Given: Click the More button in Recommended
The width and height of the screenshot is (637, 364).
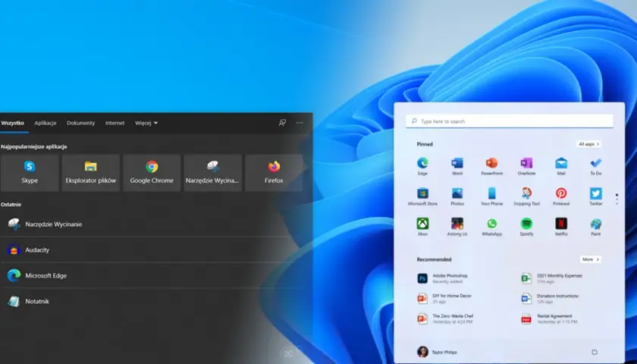Looking at the screenshot, I should point(591,259).
